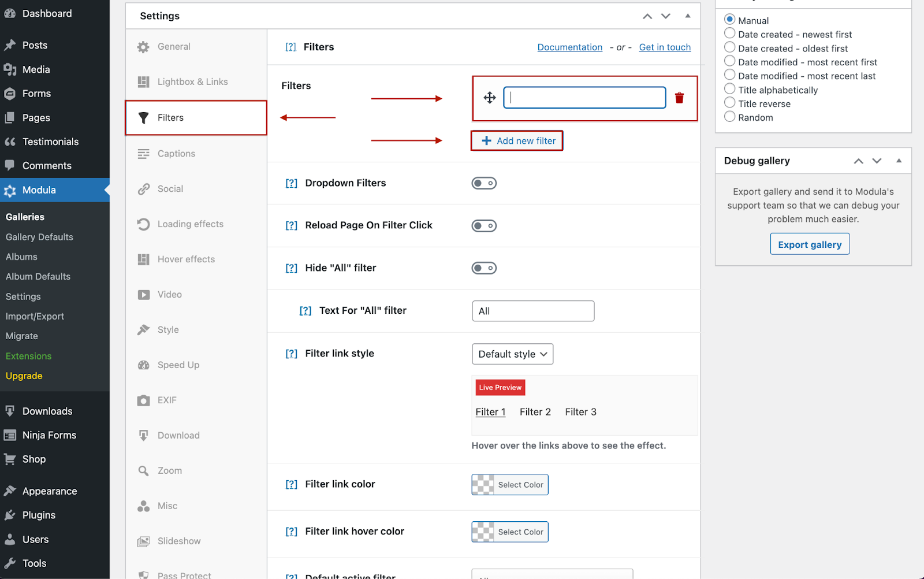Click the Users person icon

pos(10,539)
